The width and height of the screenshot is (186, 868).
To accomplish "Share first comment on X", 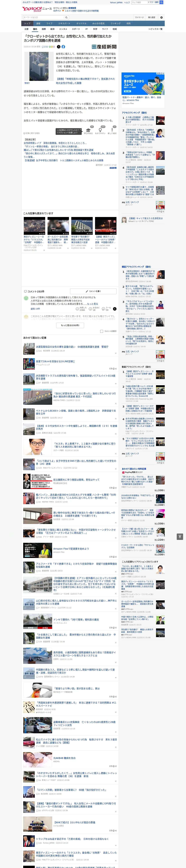I will [115, 309].
